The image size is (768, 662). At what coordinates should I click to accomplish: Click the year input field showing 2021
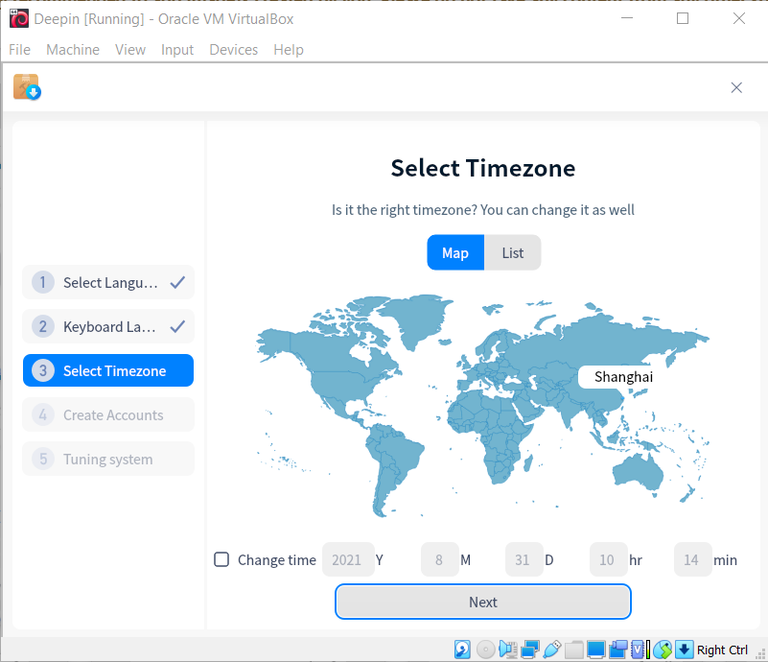[348, 559]
